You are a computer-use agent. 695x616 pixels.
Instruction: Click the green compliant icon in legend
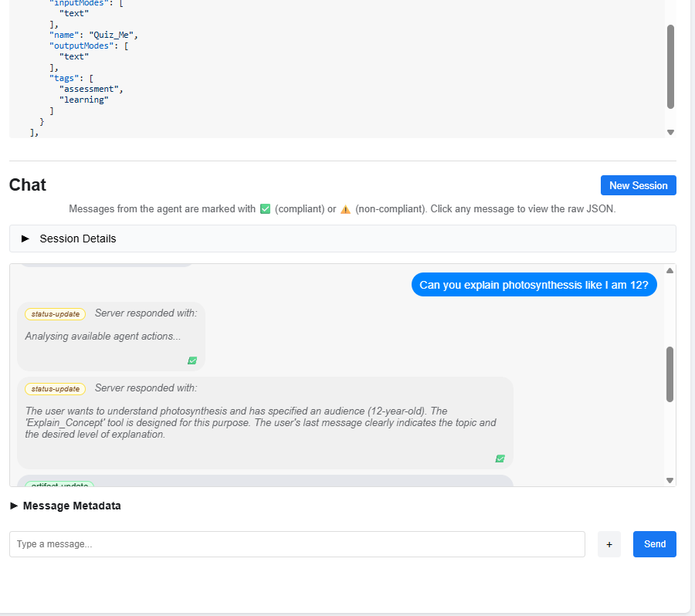click(265, 209)
